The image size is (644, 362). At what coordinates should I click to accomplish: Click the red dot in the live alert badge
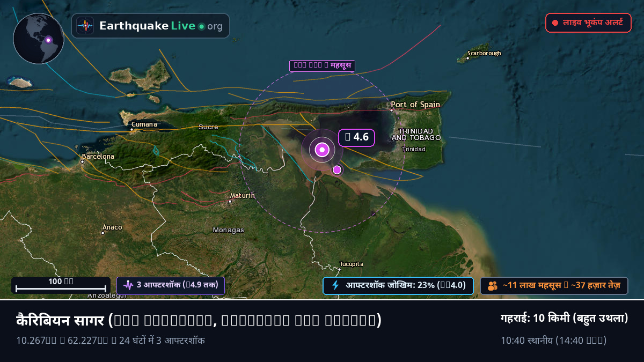click(x=555, y=23)
